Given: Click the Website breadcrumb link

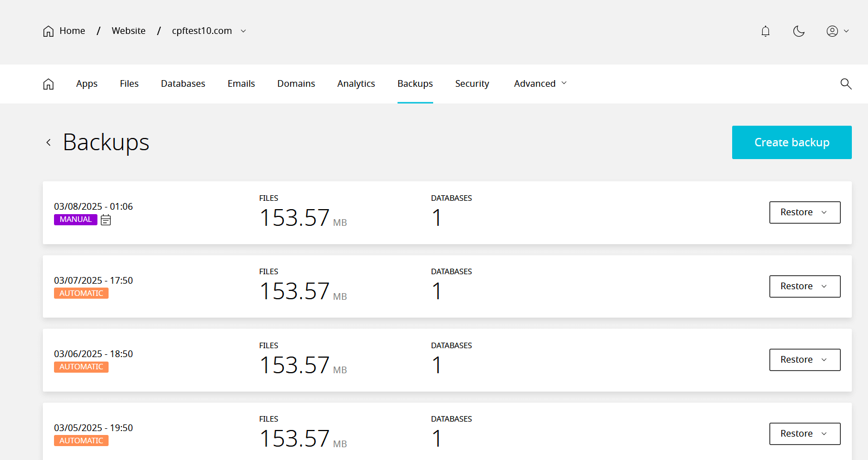Looking at the screenshot, I should pos(129,31).
